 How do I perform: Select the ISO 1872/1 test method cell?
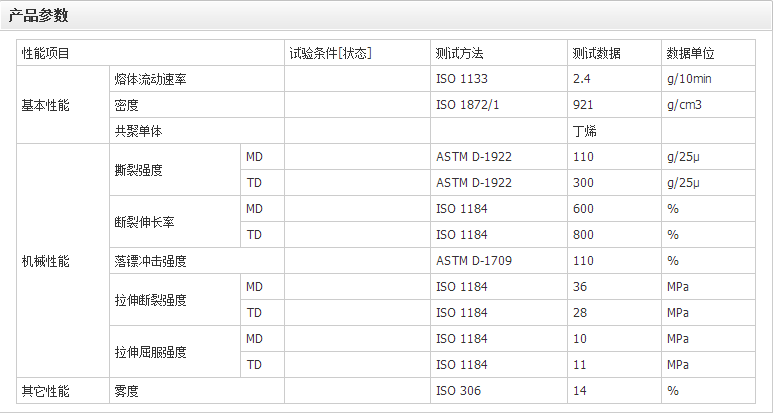[466, 105]
